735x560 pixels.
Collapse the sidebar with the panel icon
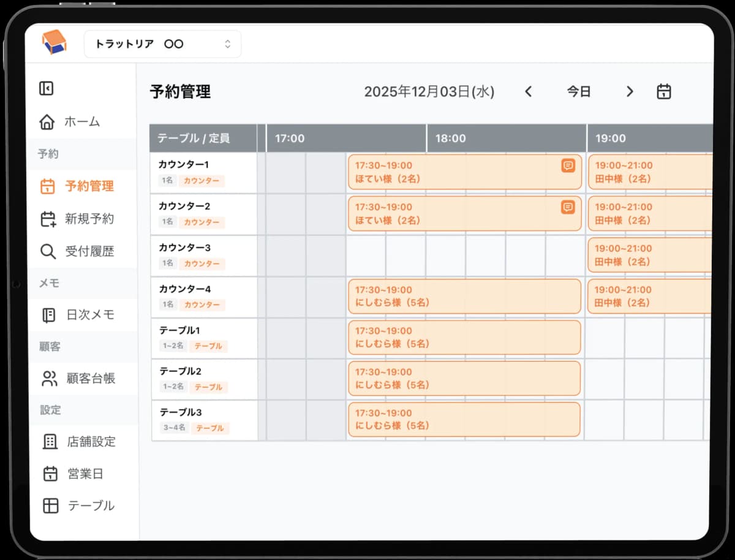point(46,88)
